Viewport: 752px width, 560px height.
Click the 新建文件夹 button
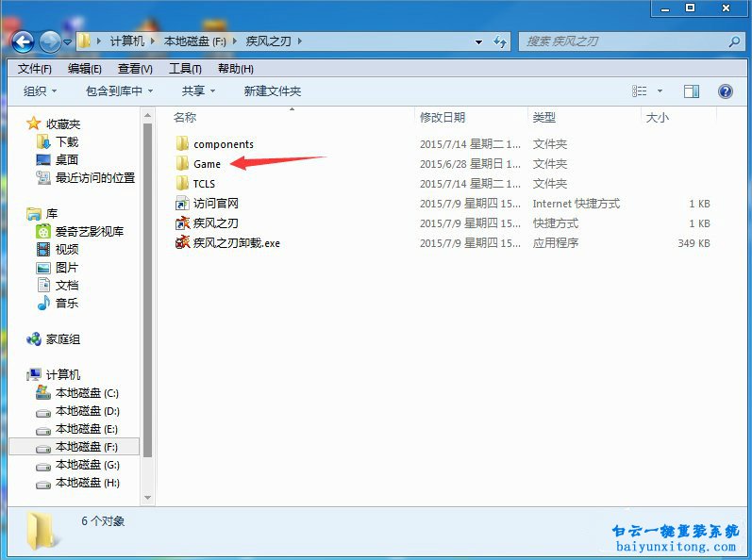[273, 91]
